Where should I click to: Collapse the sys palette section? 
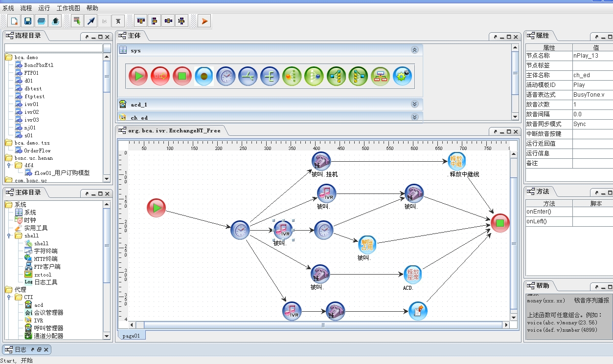tap(414, 50)
